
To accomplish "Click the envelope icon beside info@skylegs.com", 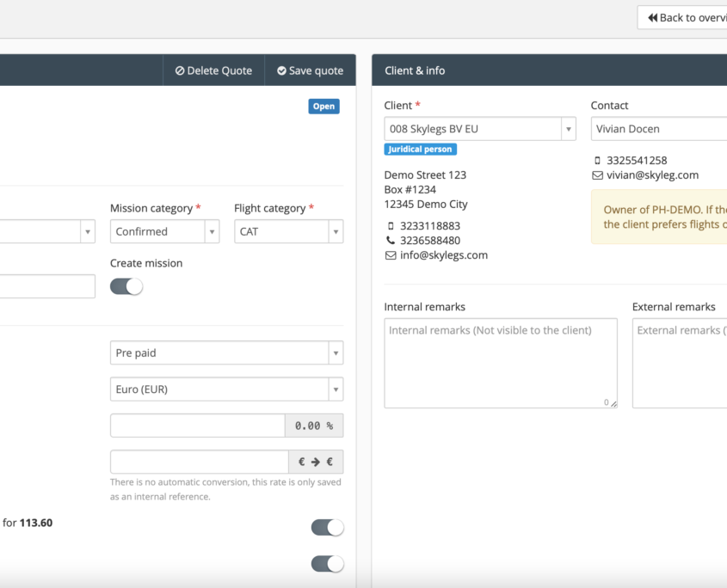I will [x=390, y=254].
